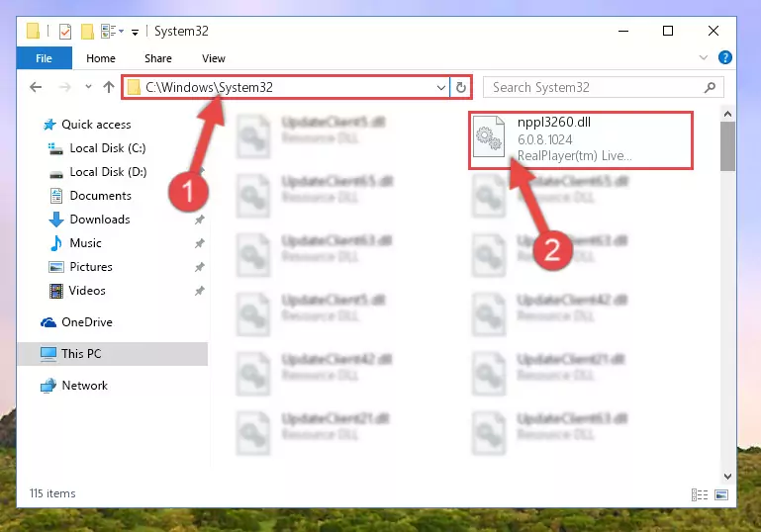Screen dimensions: 761x532
Task: Open Downloads in the navigation pane
Action: (100, 220)
